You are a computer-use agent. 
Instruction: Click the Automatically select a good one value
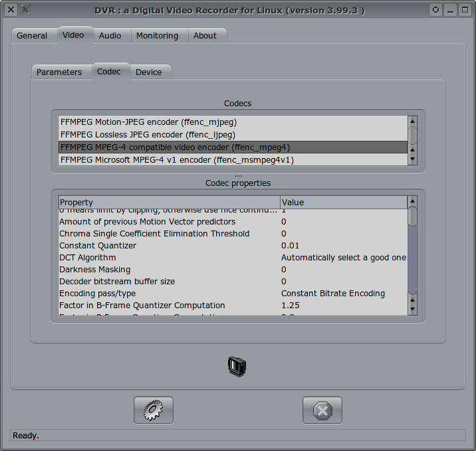pos(344,258)
